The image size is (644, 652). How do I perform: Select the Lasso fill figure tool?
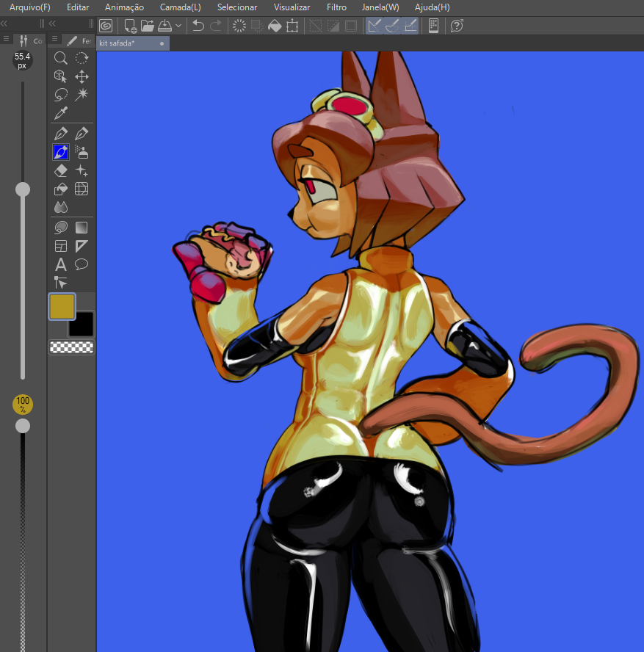pos(61,228)
